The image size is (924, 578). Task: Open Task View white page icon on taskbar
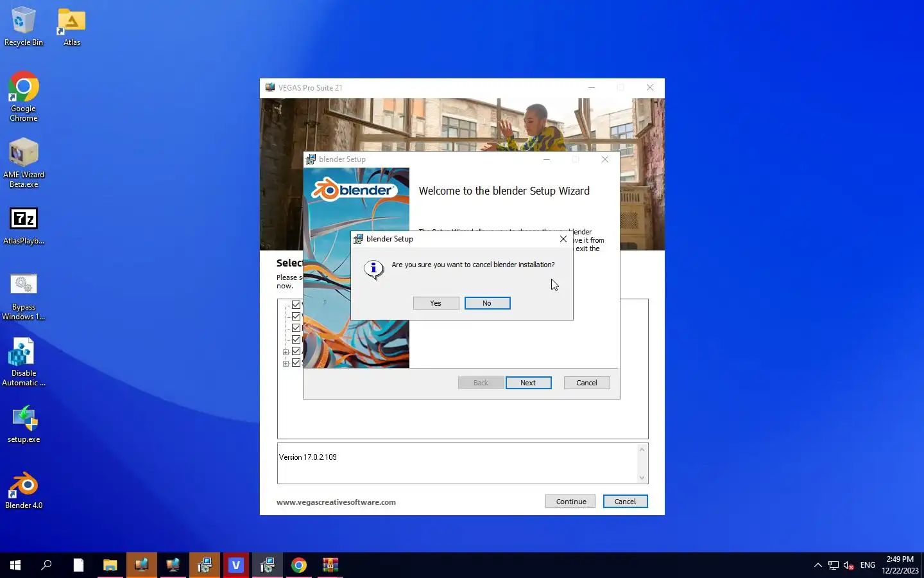coord(78,565)
